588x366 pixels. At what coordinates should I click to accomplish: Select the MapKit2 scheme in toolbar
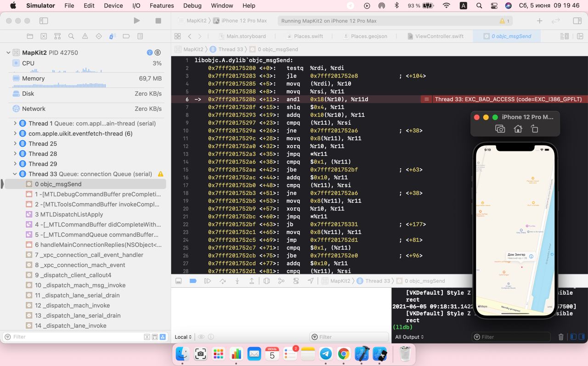[192, 21]
